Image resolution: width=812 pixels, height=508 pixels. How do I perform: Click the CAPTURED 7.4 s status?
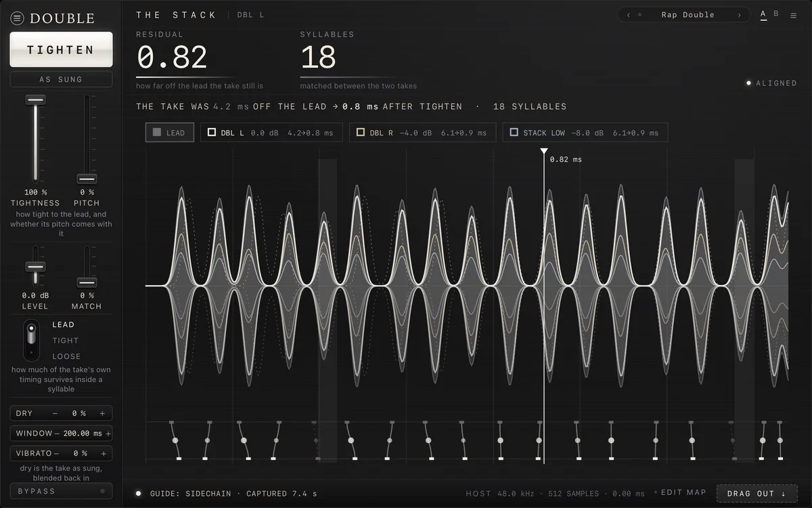click(x=281, y=494)
